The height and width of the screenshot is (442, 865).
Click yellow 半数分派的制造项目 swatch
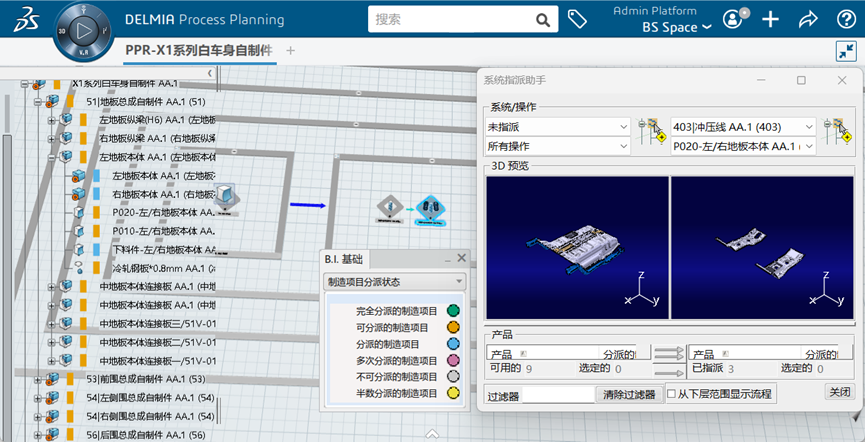453,393
